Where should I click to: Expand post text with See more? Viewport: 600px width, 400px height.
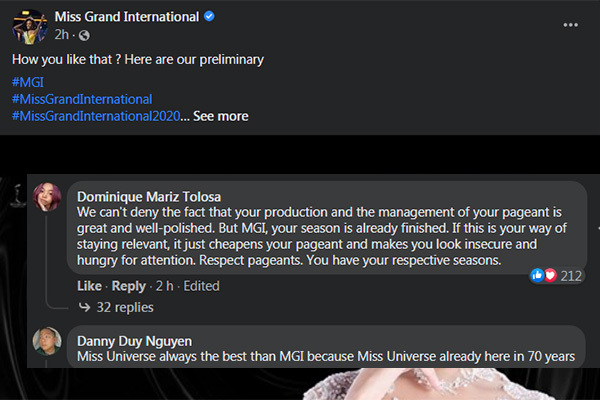point(220,116)
